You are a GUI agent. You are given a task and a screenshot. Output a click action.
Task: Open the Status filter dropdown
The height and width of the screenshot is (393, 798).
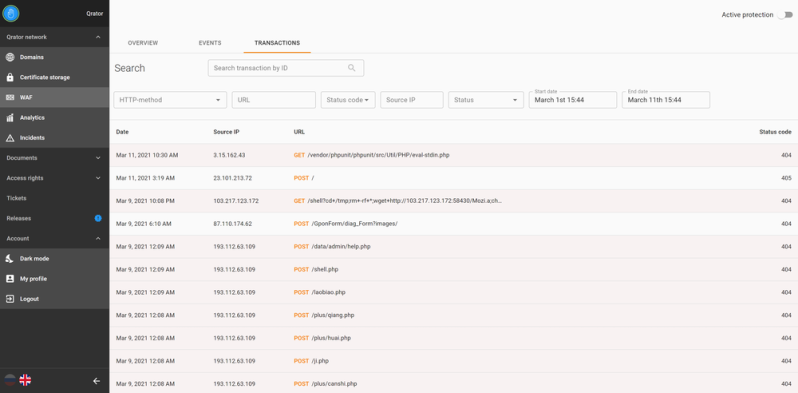click(486, 100)
